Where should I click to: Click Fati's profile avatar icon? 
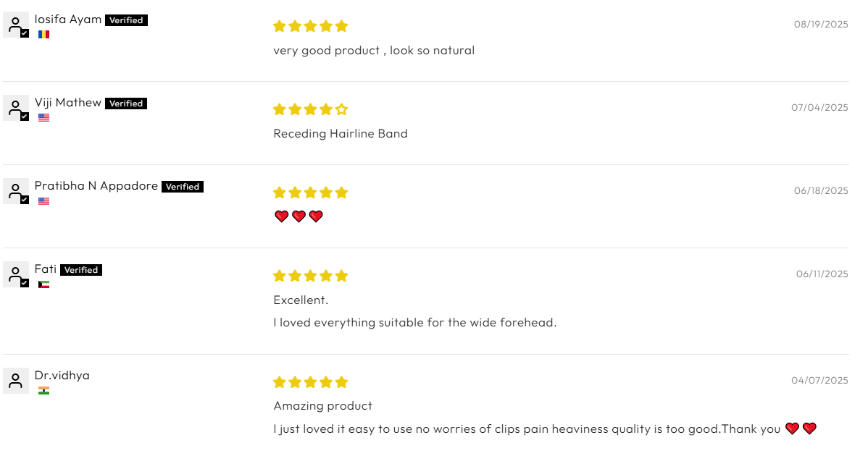click(16, 275)
